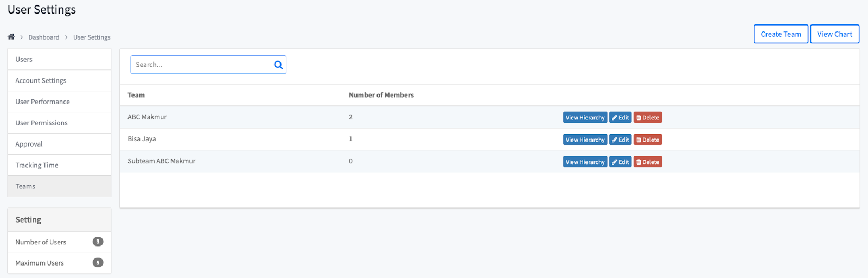Open User Permissions sidebar item
This screenshot has height=278, width=868.
(59, 123)
